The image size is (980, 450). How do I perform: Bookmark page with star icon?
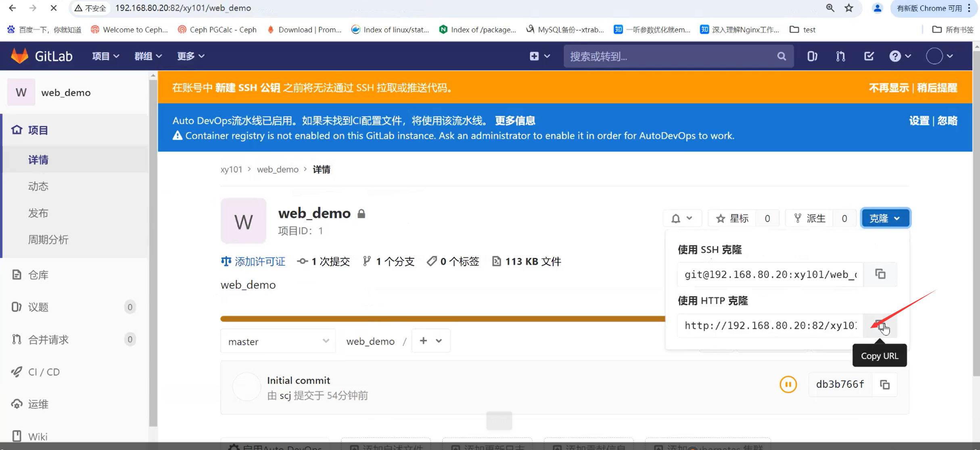point(849,8)
